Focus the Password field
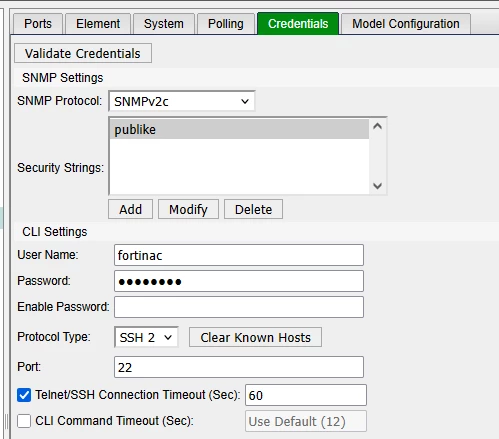The height and width of the screenshot is (439, 499). coord(239,281)
